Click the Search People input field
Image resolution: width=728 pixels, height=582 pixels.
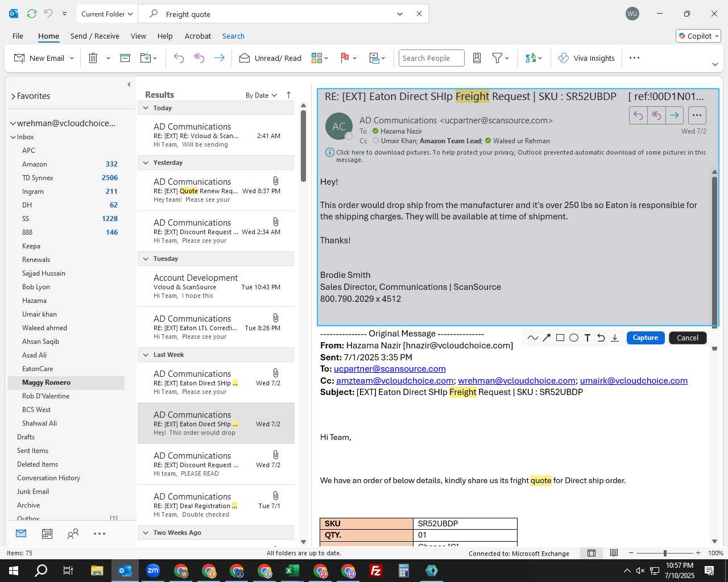[x=432, y=58]
